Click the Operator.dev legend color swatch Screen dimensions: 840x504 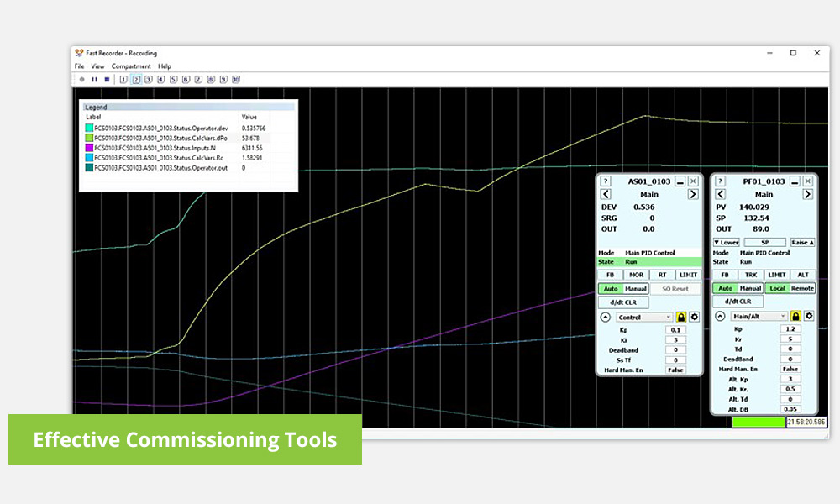point(89,128)
